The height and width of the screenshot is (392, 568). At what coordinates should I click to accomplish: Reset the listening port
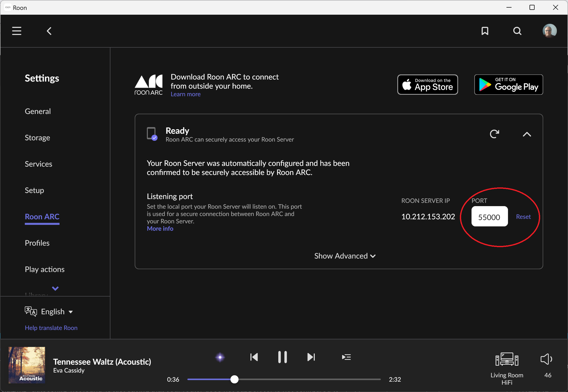click(x=523, y=217)
